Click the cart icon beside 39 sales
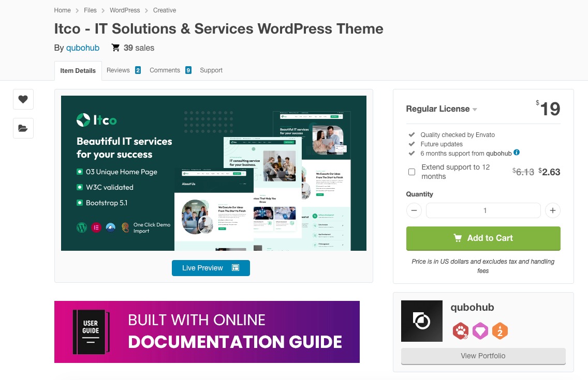The width and height of the screenshot is (588, 380). (x=115, y=48)
